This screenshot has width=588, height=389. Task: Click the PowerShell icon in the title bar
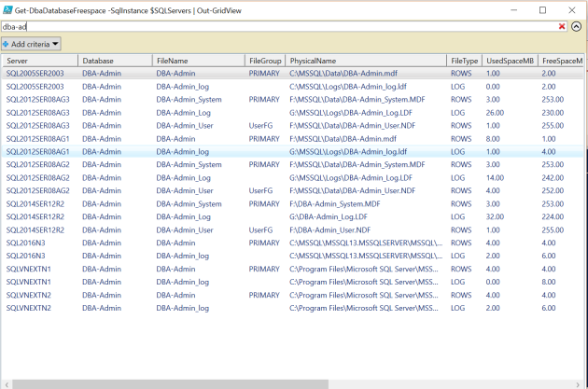point(7,10)
